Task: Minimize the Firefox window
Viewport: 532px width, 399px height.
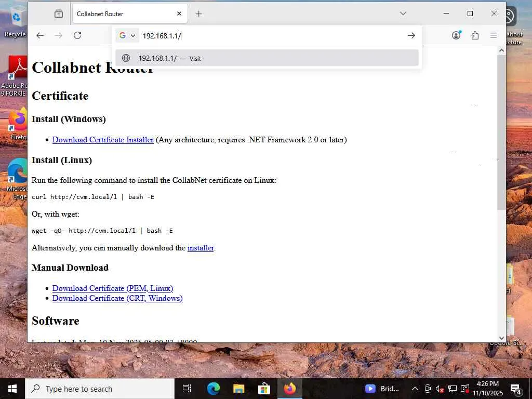Action: [446, 14]
